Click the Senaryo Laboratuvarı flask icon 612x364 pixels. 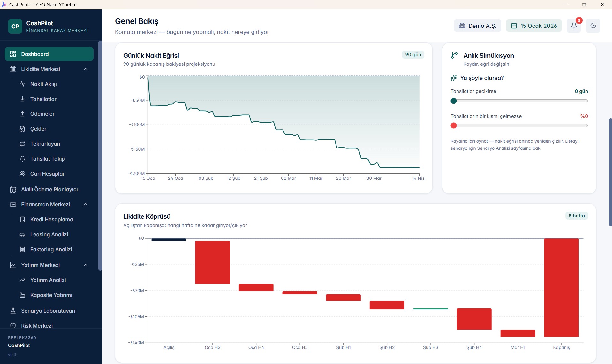pyautogui.click(x=13, y=311)
